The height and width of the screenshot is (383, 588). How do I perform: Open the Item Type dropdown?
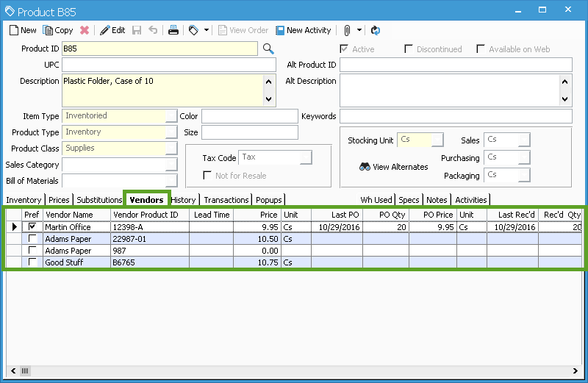click(x=171, y=116)
